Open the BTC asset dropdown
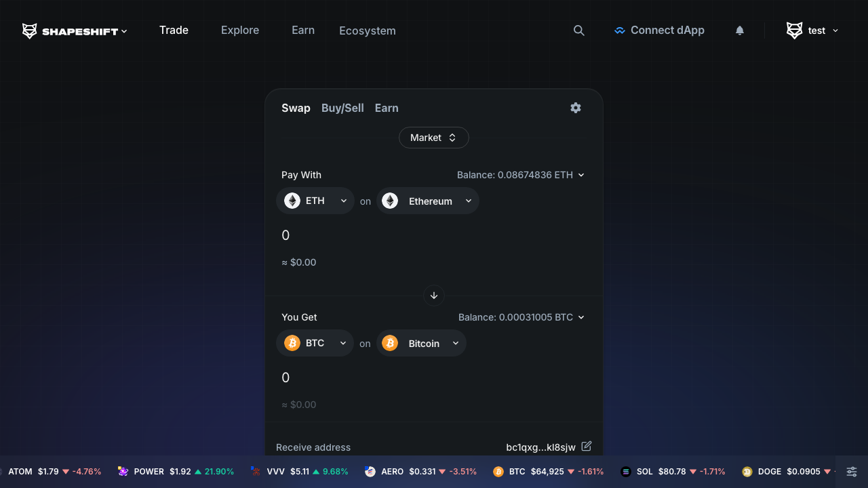Viewport: 868px width, 488px height. point(315,343)
